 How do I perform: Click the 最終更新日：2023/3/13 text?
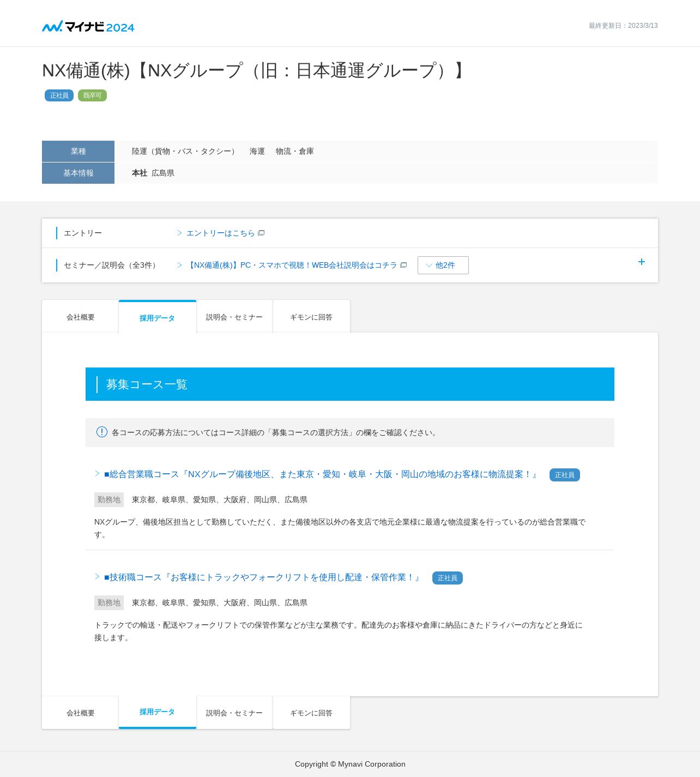(623, 26)
